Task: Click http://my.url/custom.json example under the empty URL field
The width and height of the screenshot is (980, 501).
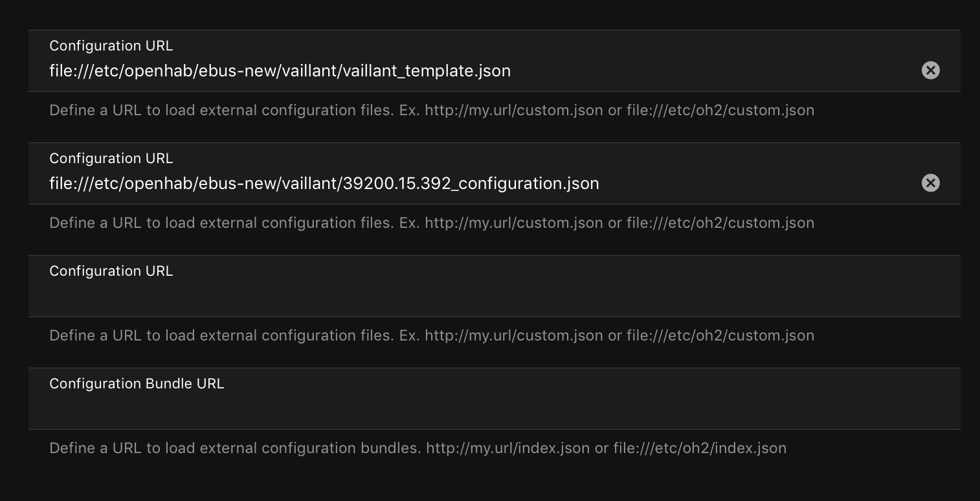Action: pyautogui.click(x=514, y=335)
